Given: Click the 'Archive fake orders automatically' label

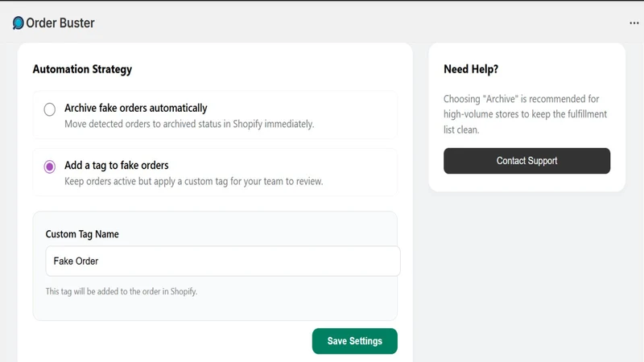Looking at the screenshot, I should pyautogui.click(x=135, y=108).
